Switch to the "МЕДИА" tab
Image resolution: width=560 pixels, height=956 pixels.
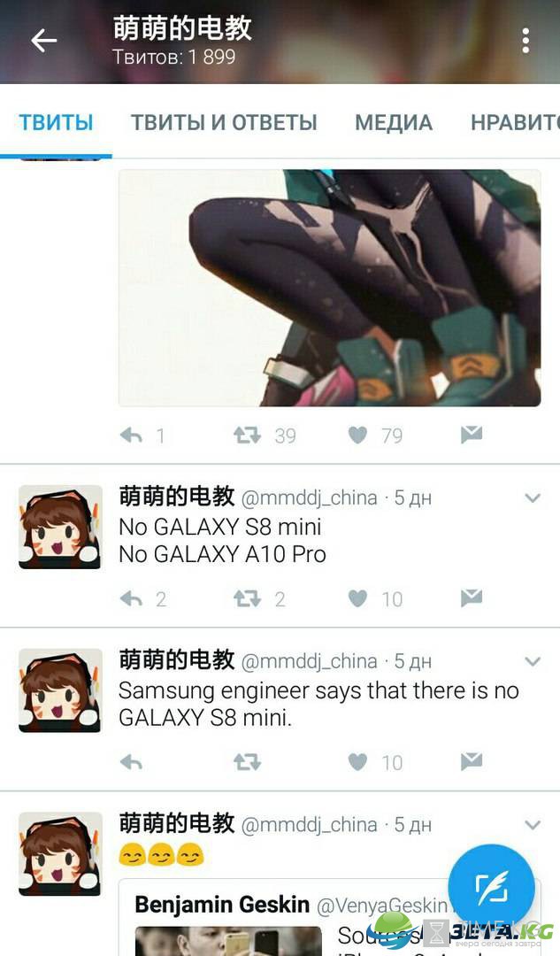tap(394, 122)
